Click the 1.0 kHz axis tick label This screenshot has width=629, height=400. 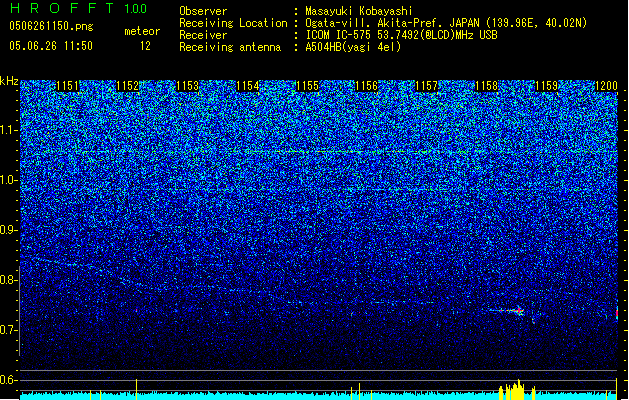coord(9,180)
